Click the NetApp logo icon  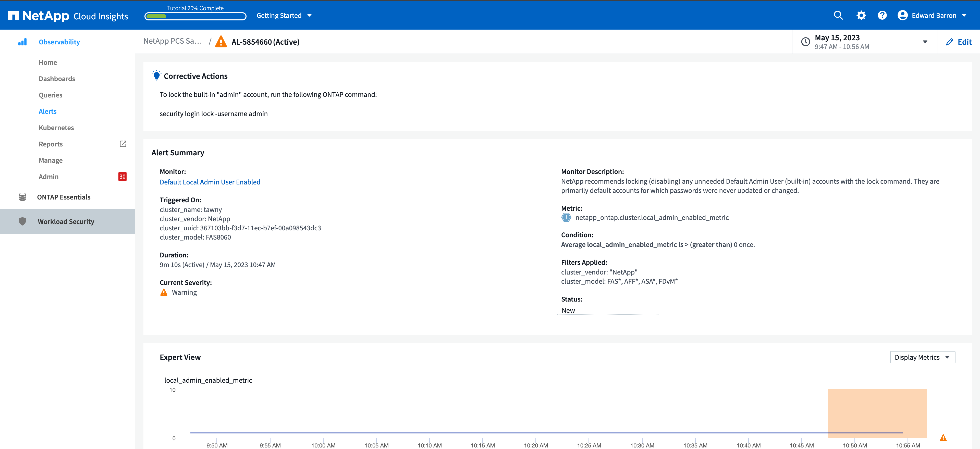pyautogui.click(x=14, y=16)
